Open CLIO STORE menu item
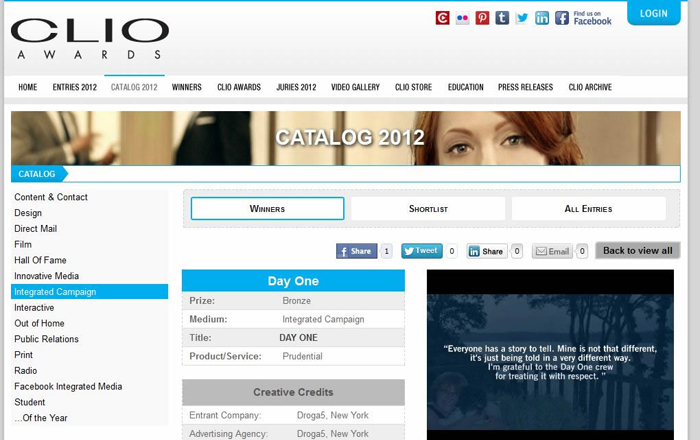Image resolution: width=700 pixels, height=440 pixels. pyautogui.click(x=413, y=87)
